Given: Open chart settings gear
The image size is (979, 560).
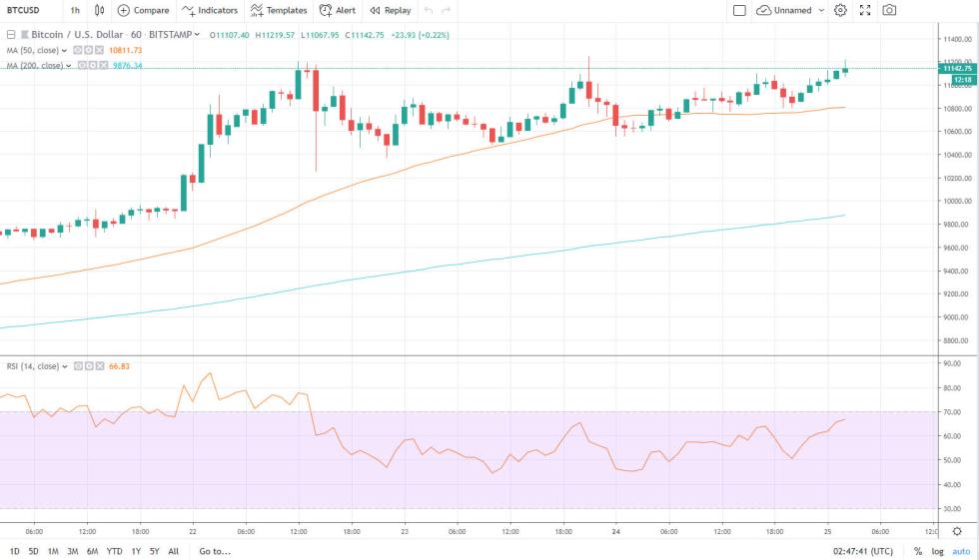Looking at the screenshot, I should coord(840,10).
